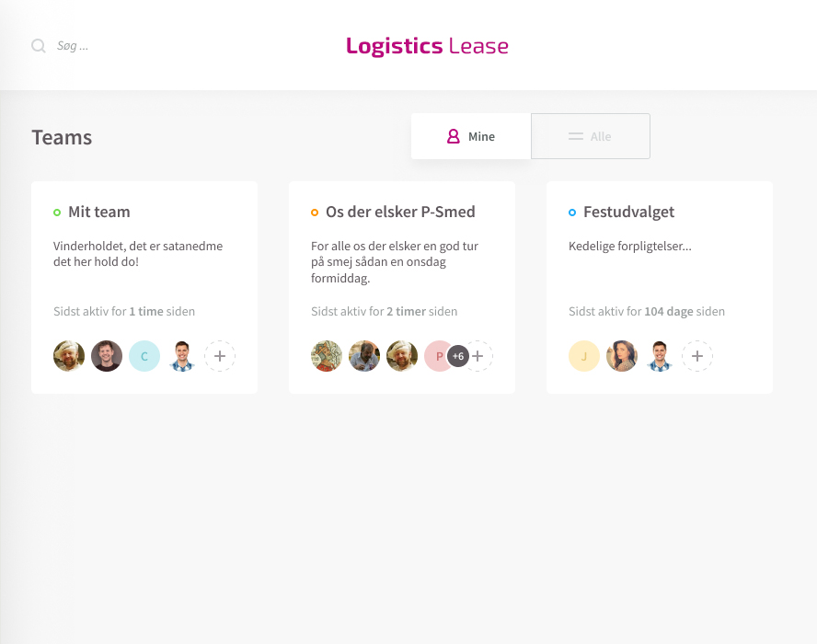Open the Logistics Lease logo link
This screenshot has height=644, width=817.
click(427, 46)
